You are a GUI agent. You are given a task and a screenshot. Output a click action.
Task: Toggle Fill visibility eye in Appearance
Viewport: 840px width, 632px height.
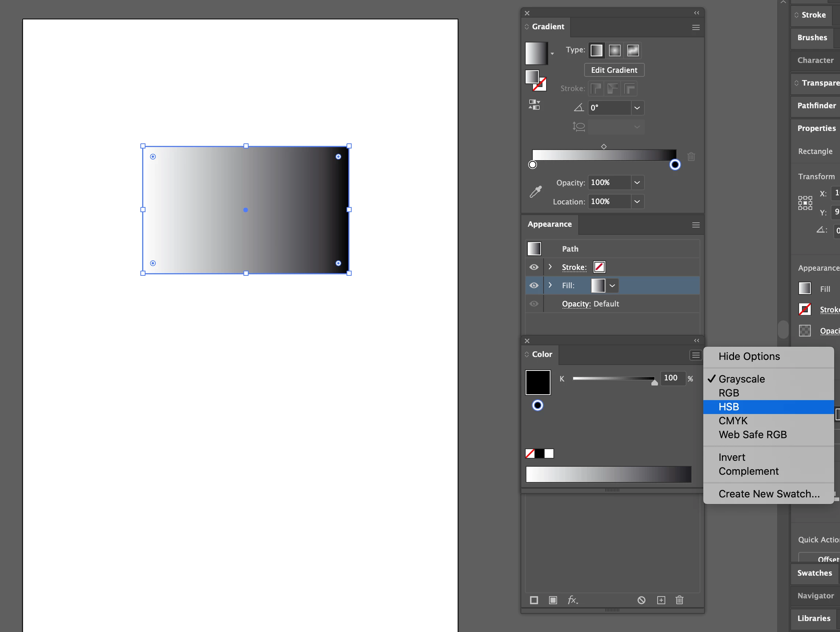pos(534,285)
